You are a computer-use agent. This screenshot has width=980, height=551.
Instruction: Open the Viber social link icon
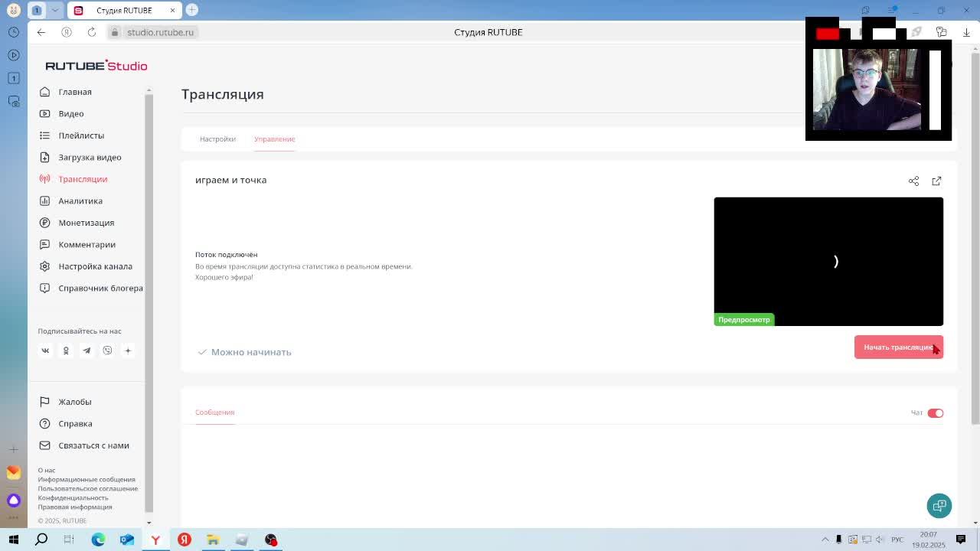coord(107,350)
